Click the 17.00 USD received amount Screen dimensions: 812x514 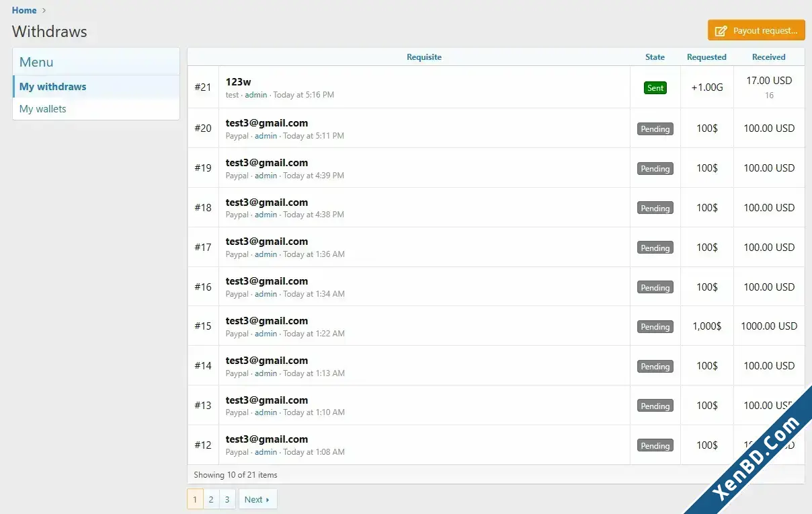tap(769, 81)
